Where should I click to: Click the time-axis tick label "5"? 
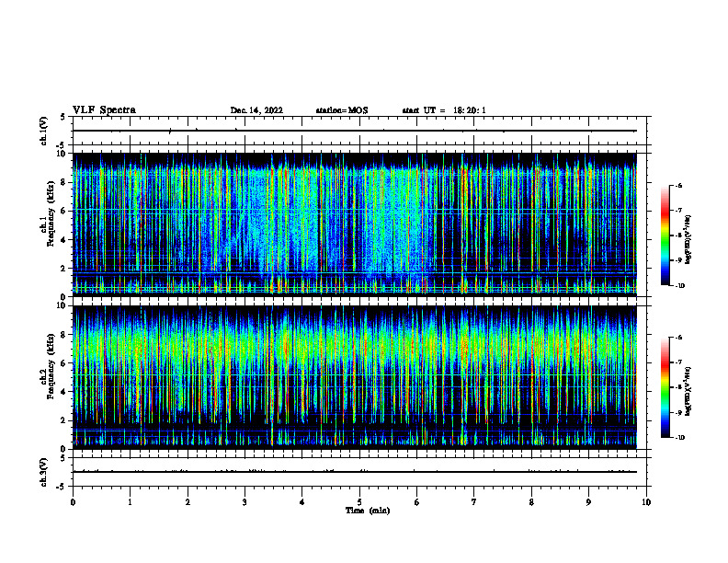pos(359,502)
